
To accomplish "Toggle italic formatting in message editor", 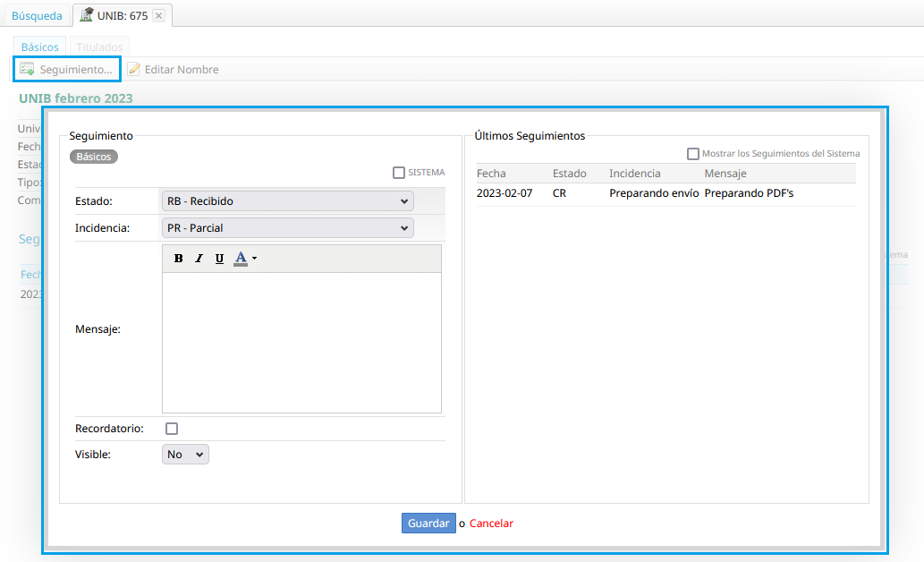I will coord(199,259).
